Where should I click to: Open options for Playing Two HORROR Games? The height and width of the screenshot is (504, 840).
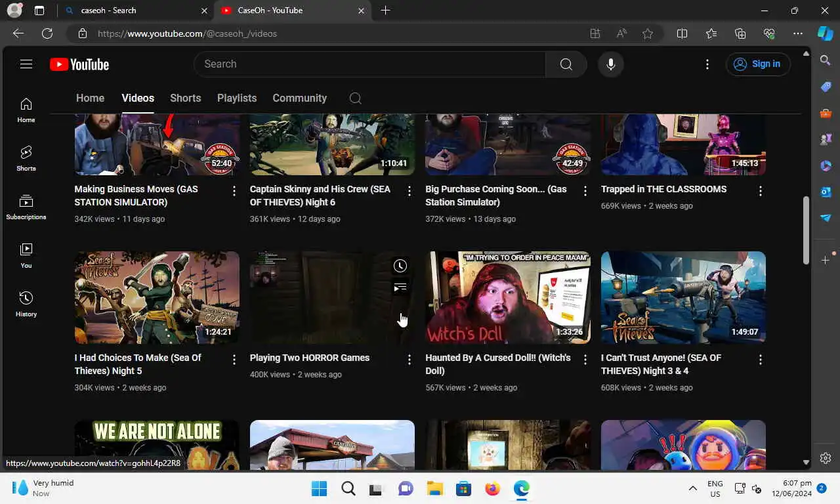[x=409, y=360]
